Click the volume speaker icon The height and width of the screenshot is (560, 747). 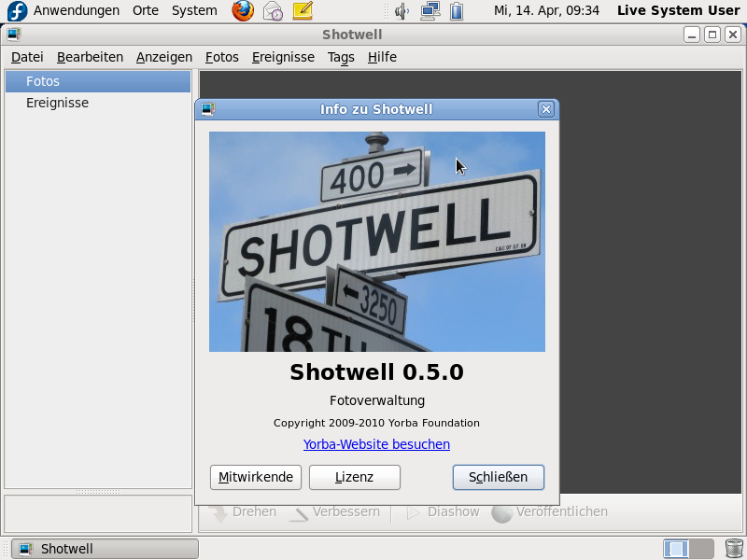click(402, 11)
